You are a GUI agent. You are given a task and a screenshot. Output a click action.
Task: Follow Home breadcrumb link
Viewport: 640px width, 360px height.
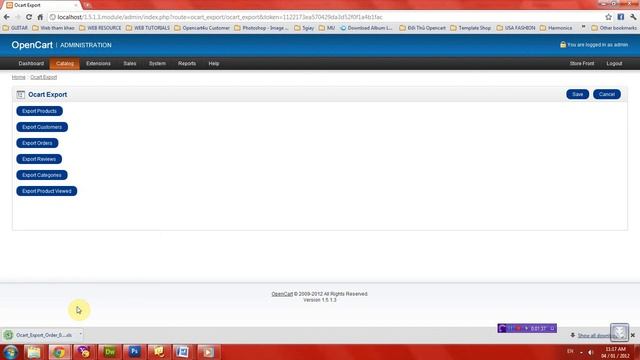(18, 77)
